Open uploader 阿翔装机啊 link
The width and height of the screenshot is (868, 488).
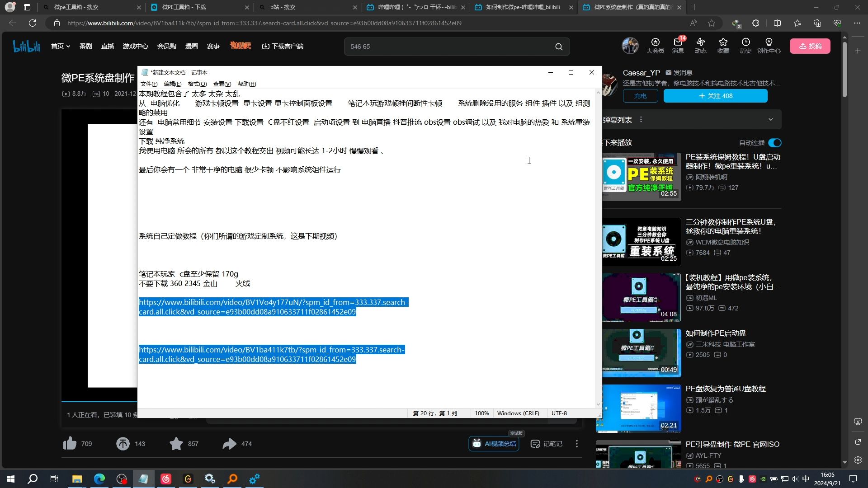pos(711,177)
